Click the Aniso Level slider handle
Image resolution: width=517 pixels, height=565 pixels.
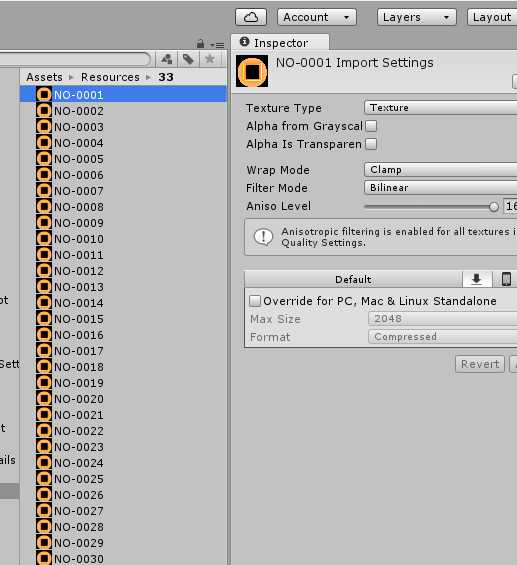click(x=494, y=207)
